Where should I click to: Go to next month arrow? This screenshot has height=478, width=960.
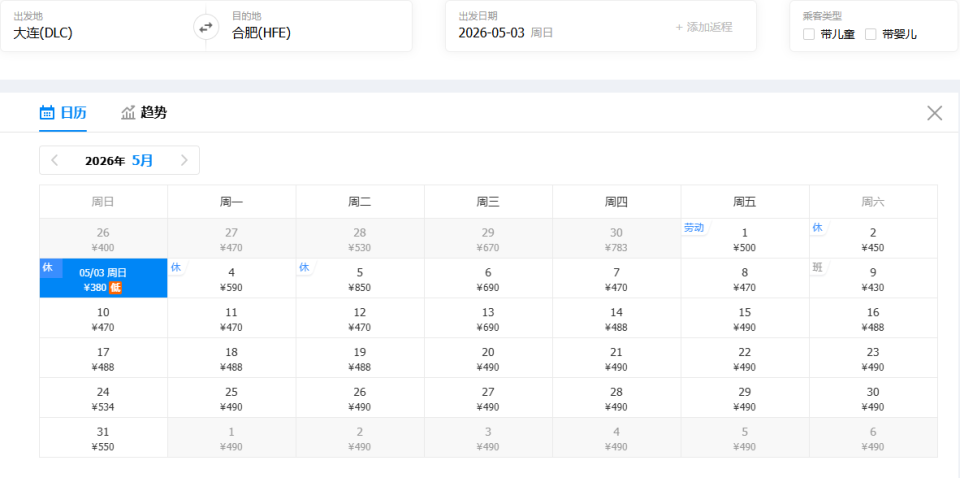tap(184, 160)
